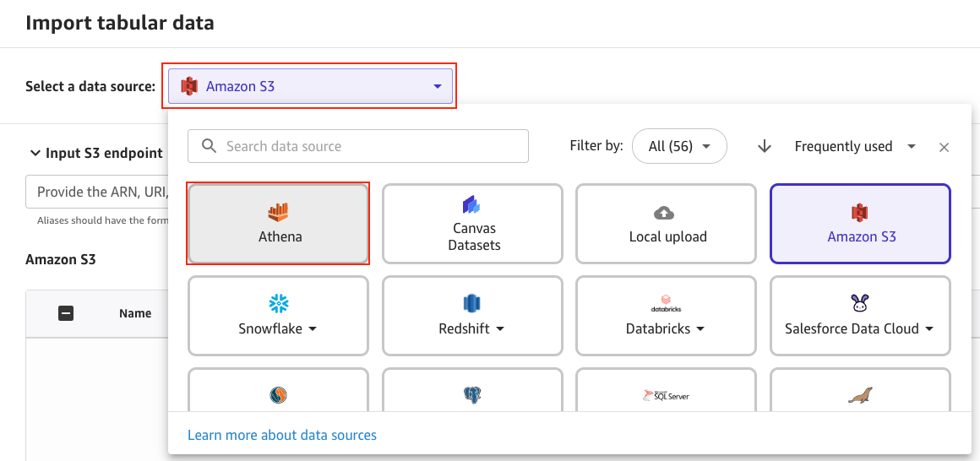Click the Redshift logo icon
The image size is (980, 461).
pos(471,304)
